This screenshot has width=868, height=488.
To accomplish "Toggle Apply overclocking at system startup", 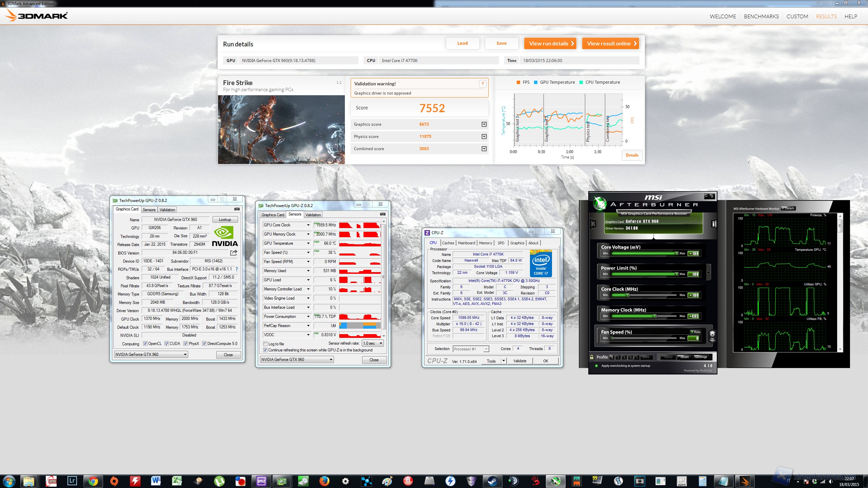I will click(596, 366).
